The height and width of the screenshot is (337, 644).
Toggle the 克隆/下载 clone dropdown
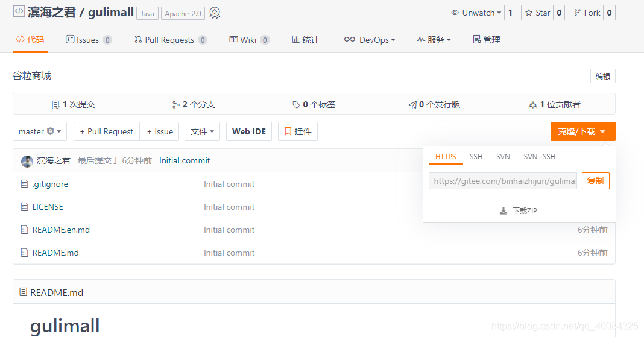point(583,131)
